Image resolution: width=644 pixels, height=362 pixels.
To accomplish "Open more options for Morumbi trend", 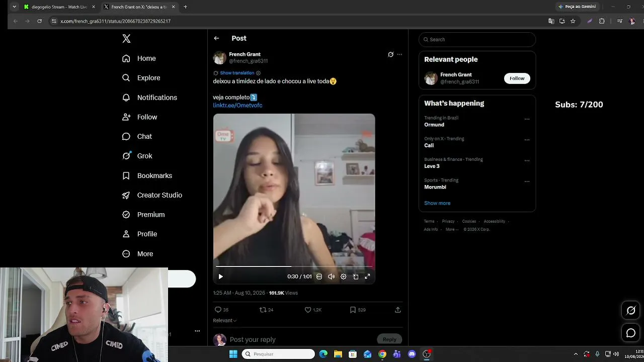I will [527, 182].
